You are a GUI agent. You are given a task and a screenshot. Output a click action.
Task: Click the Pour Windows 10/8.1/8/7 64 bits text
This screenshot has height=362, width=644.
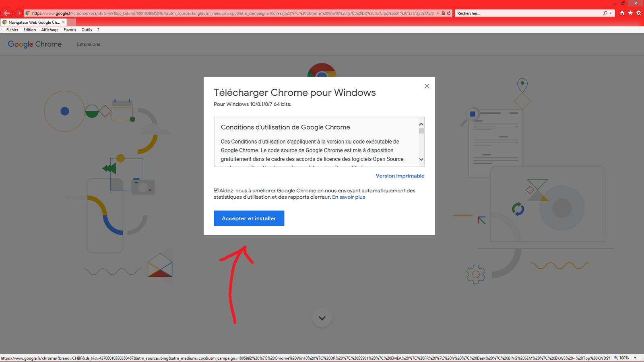pyautogui.click(x=252, y=104)
